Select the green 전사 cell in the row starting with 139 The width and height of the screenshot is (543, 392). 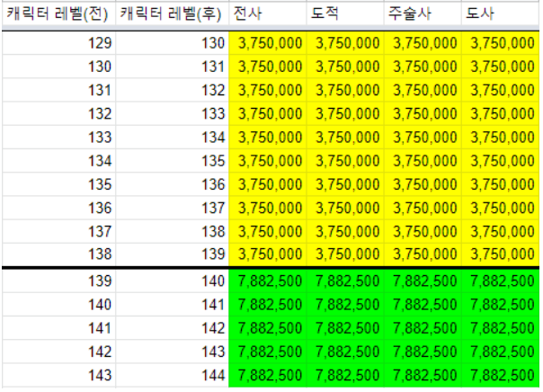coord(267,281)
